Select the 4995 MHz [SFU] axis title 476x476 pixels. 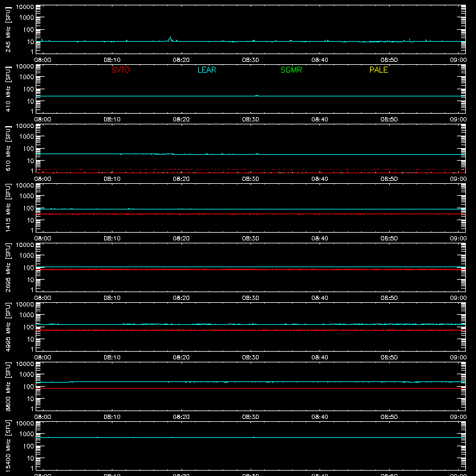point(8,327)
